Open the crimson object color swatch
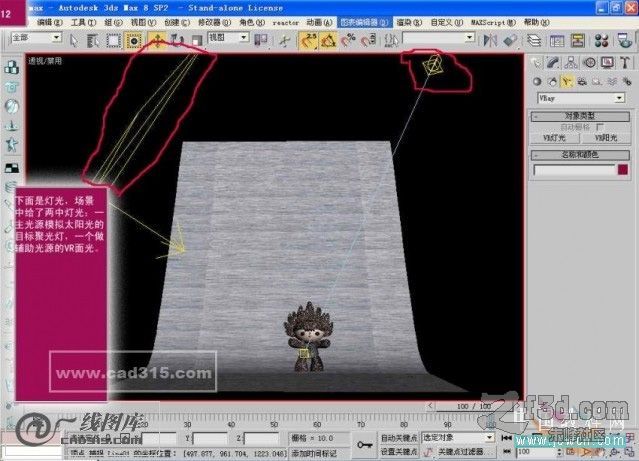The image size is (639, 461). [623, 170]
